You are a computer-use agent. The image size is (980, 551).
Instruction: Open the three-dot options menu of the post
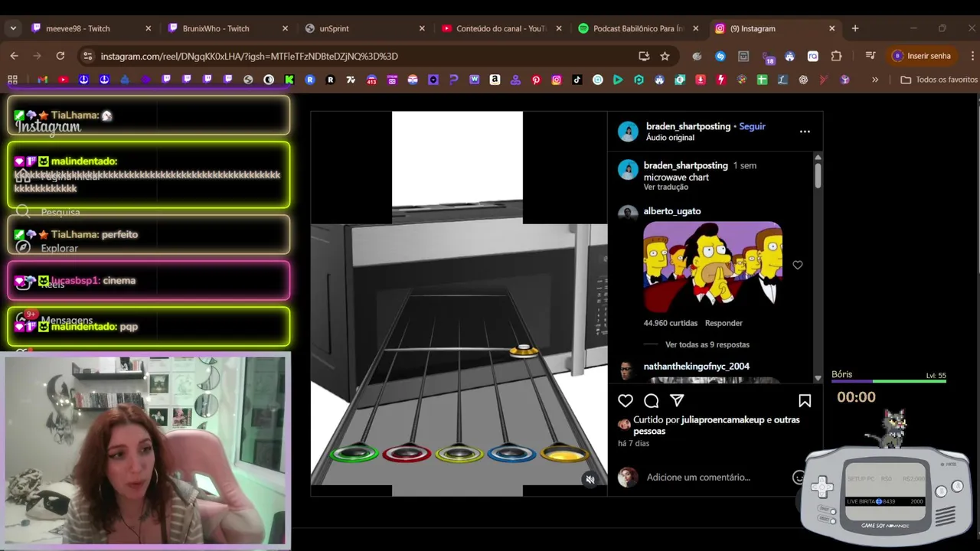click(x=805, y=132)
